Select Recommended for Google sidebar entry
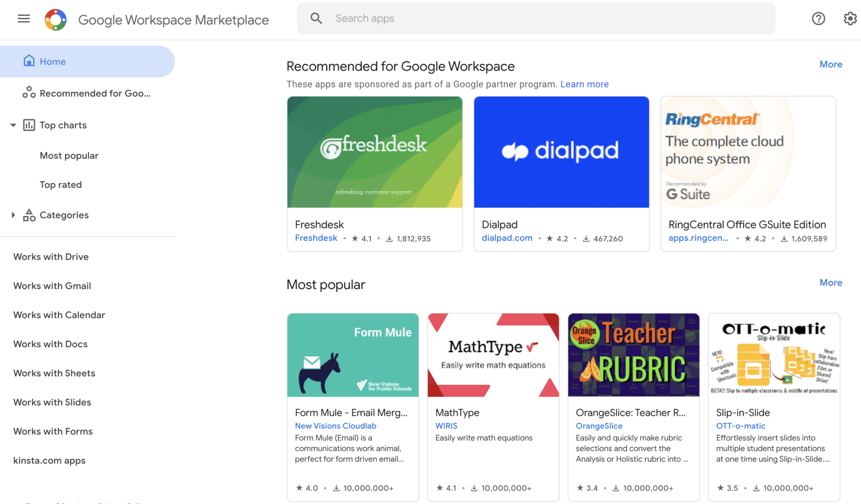The height and width of the screenshot is (504, 861). click(x=95, y=93)
